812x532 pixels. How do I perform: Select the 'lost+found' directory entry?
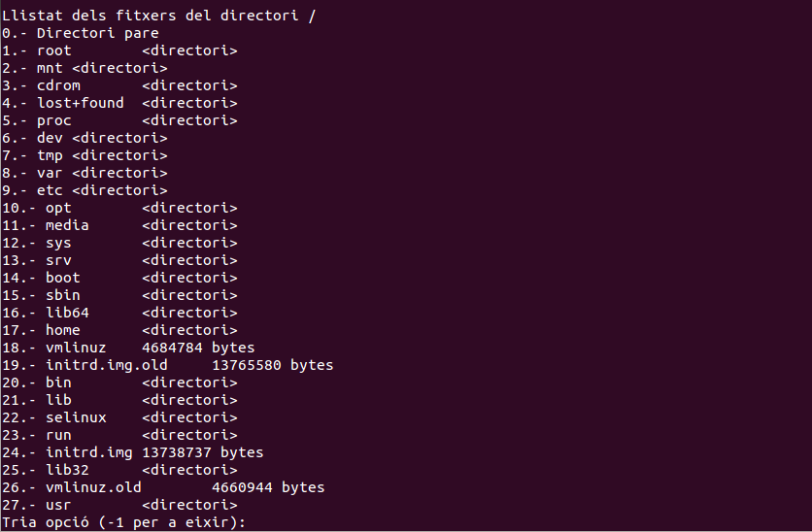pyautogui.click(x=81, y=103)
